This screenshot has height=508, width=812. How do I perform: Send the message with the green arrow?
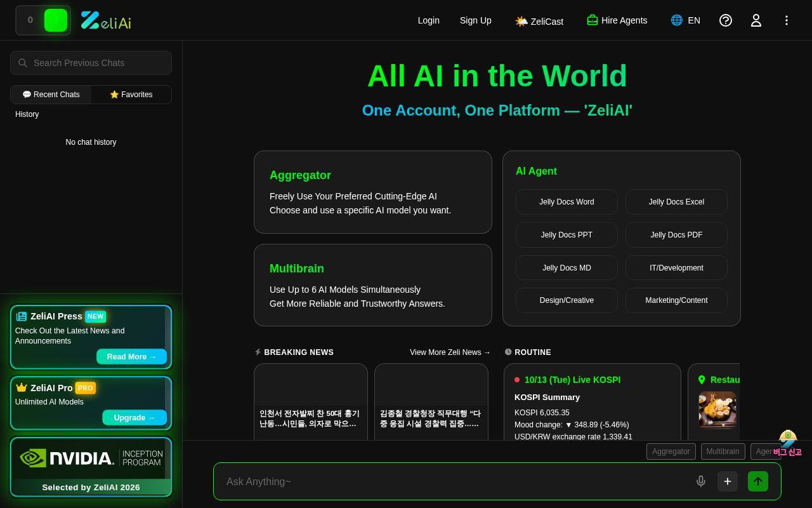pyautogui.click(x=758, y=481)
